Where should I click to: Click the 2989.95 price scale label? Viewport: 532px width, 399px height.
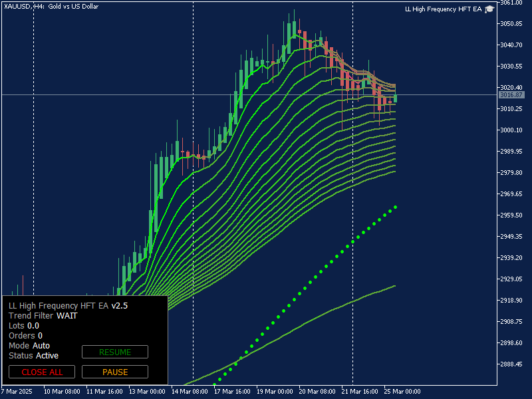pyautogui.click(x=511, y=151)
